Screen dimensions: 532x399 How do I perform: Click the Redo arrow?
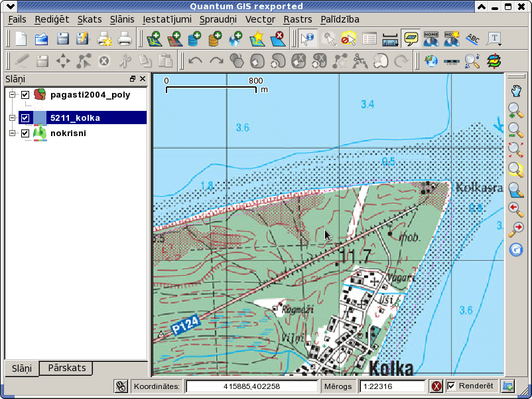pos(216,61)
